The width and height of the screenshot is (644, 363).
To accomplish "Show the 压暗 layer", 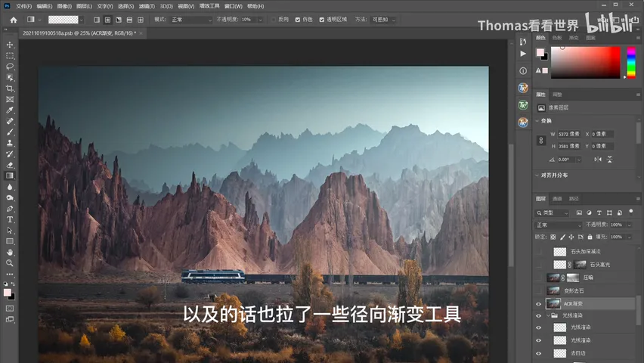I will [x=538, y=278].
